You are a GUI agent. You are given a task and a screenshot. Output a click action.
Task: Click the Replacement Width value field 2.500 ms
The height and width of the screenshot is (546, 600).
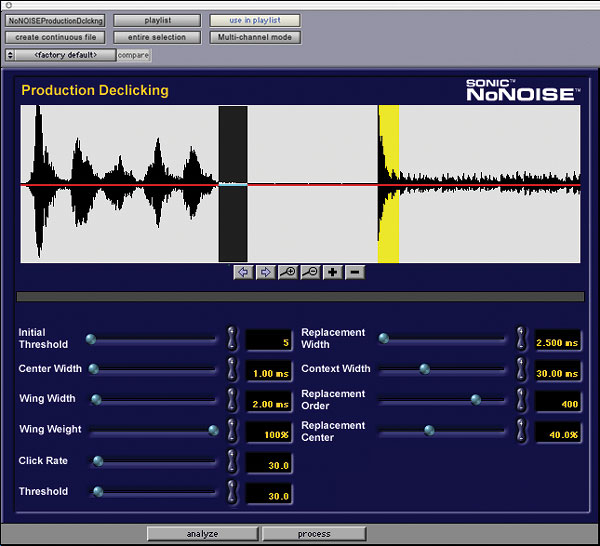point(558,340)
